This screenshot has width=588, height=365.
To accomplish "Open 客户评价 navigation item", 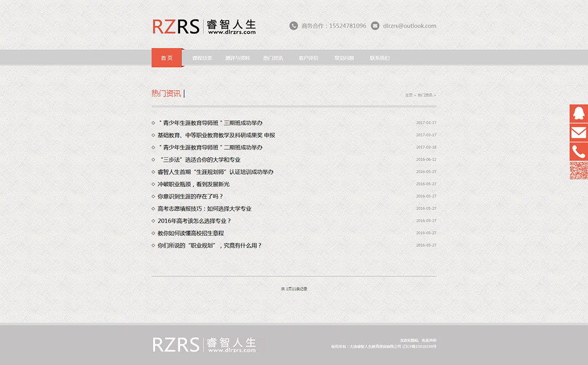I will click(x=308, y=58).
